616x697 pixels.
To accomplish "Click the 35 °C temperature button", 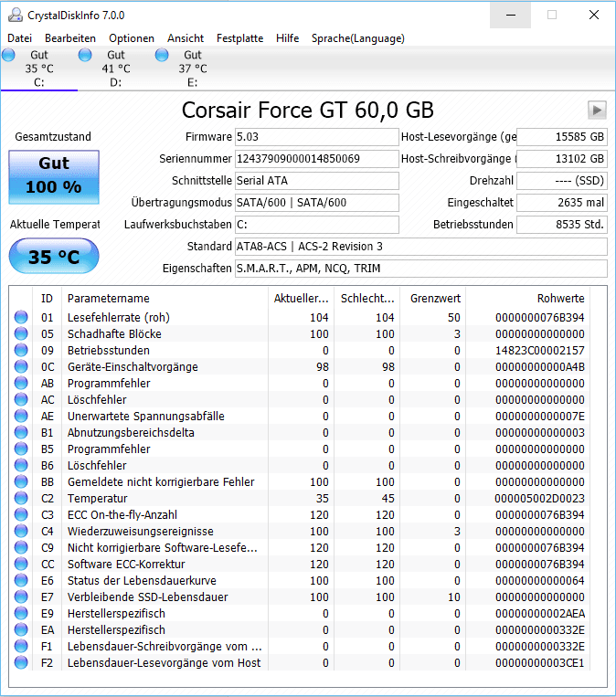I will [54, 256].
